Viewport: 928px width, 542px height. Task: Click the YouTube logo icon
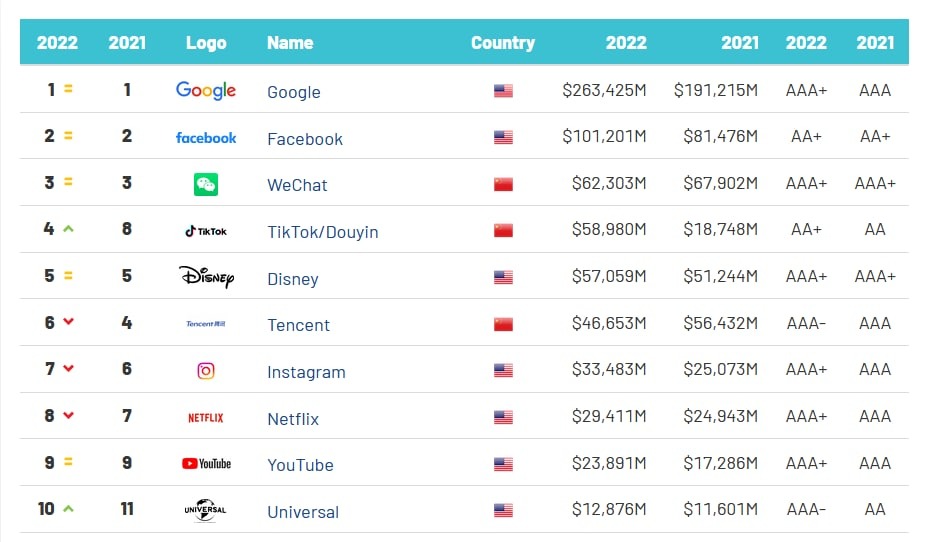[206, 464]
